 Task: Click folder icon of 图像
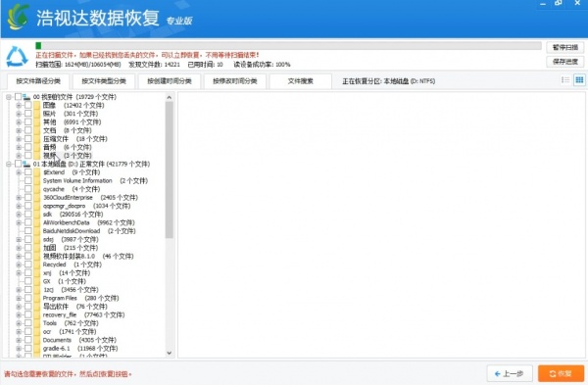pos(37,106)
